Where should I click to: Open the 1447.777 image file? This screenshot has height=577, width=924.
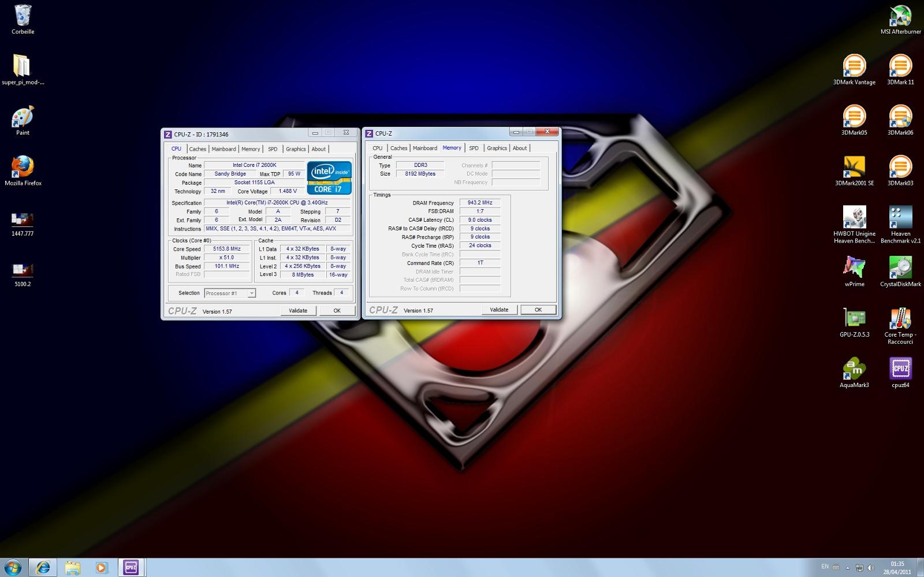[x=23, y=224]
